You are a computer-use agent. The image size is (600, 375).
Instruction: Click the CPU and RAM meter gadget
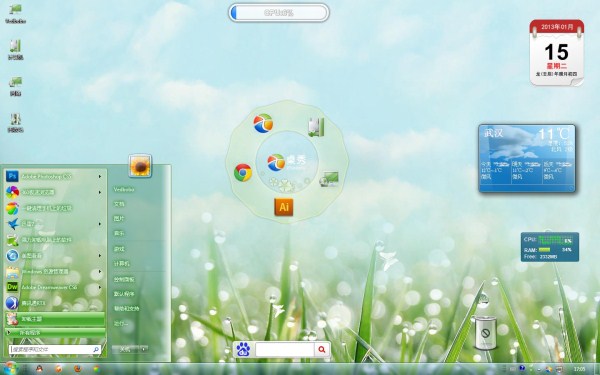550,247
